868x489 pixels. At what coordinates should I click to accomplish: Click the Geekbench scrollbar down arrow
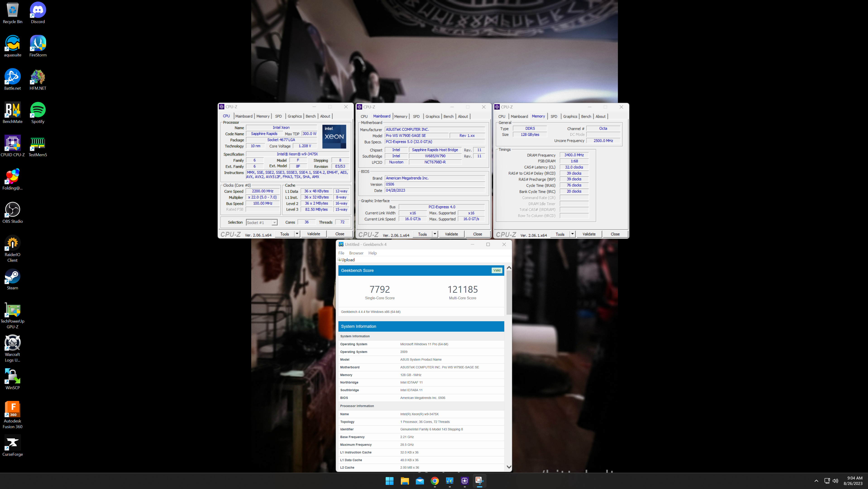[x=509, y=467]
